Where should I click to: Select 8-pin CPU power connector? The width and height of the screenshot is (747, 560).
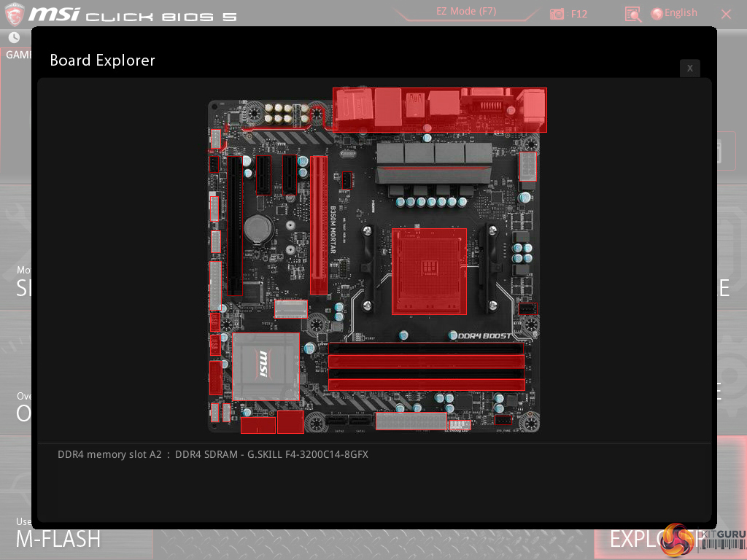point(527,166)
